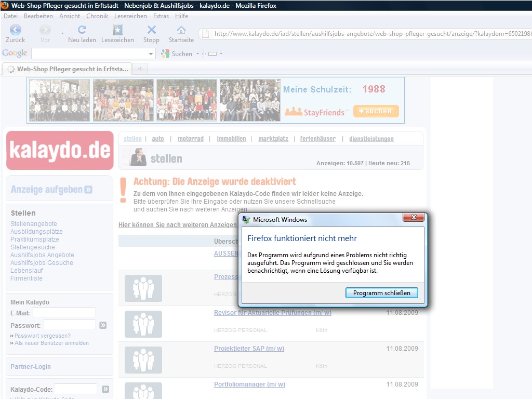Image resolution: width=532 pixels, height=399 pixels.
Task: Open Ausbildungsplätze sidebar link
Action: pos(36,232)
